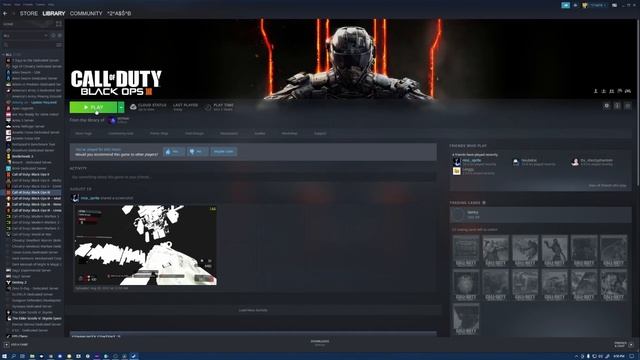Open the COMMUNITY tab
The image size is (640, 360).
(x=86, y=13)
